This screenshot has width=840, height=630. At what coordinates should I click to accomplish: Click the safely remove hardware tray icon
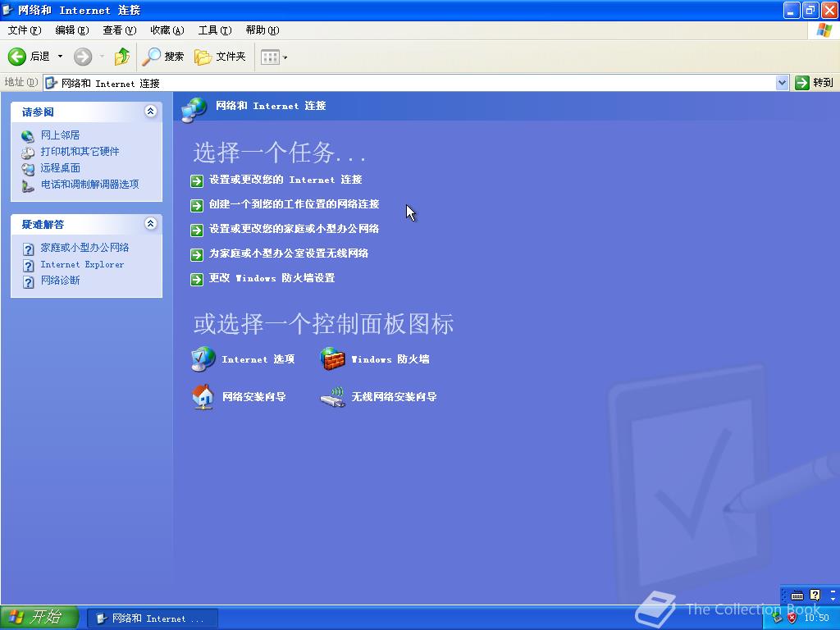778,619
